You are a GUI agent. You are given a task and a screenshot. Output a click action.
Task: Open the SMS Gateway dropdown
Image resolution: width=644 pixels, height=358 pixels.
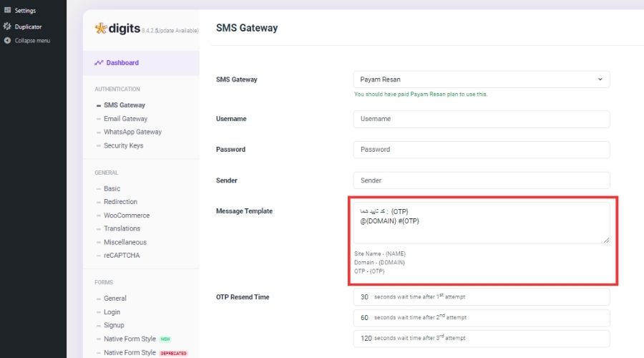pos(481,79)
